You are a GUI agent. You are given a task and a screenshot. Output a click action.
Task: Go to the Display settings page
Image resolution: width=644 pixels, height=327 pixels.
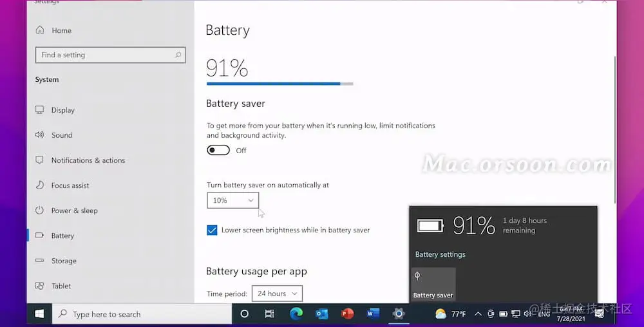[63, 110]
